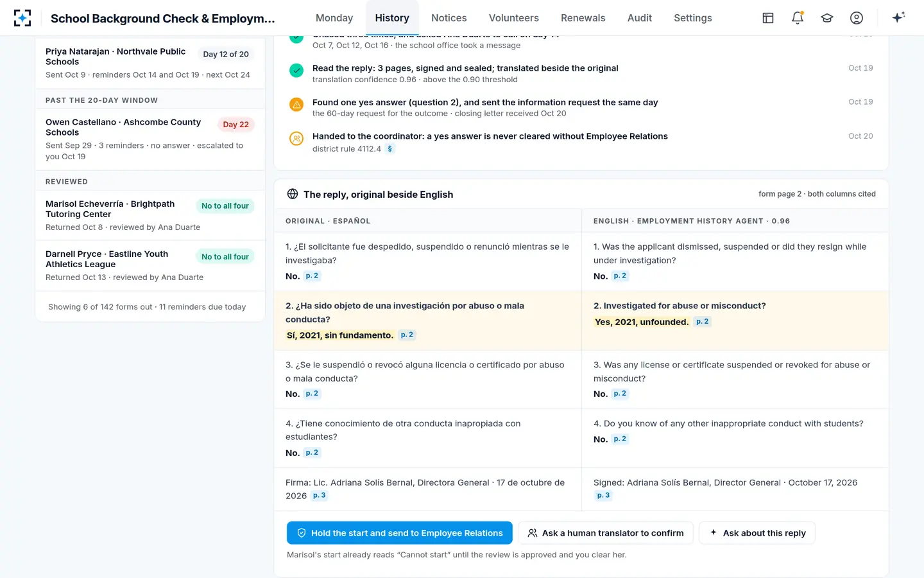Open the p. 3 chip under the Spanish signature line
This screenshot has width=924, height=578.
320,496
